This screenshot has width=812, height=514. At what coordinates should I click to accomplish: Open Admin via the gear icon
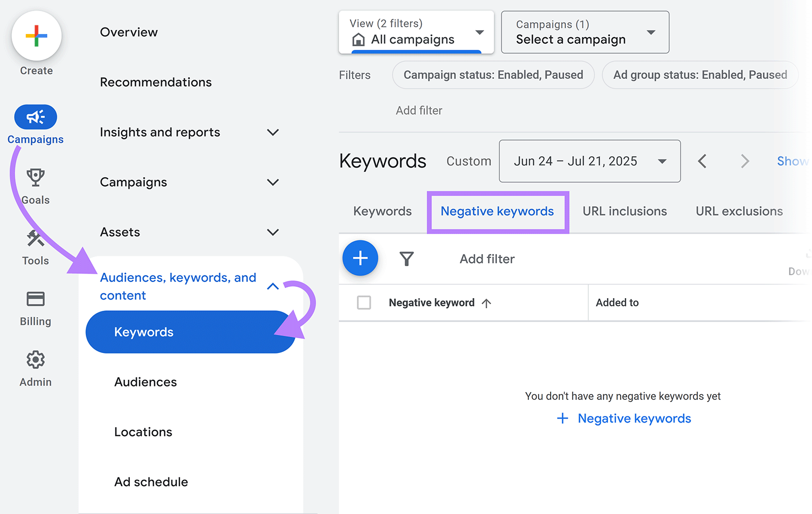[36, 360]
